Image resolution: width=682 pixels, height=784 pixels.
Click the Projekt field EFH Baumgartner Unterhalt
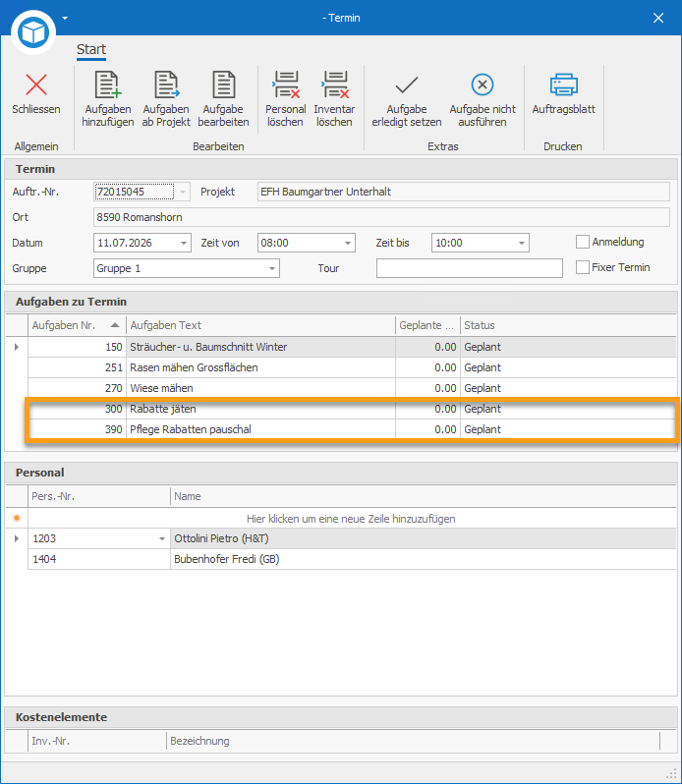pyautogui.click(x=464, y=192)
